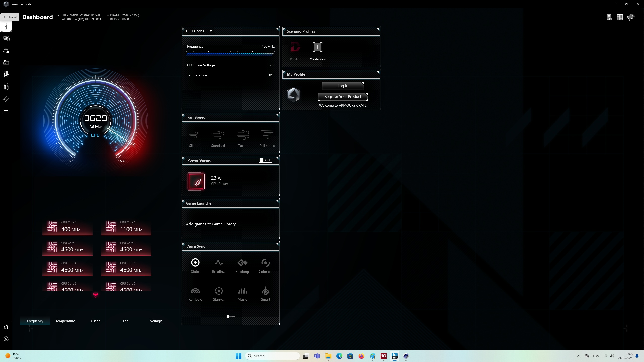Open the Featured deals tag icon
Screen dimensions: 644x362
coord(6,99)
